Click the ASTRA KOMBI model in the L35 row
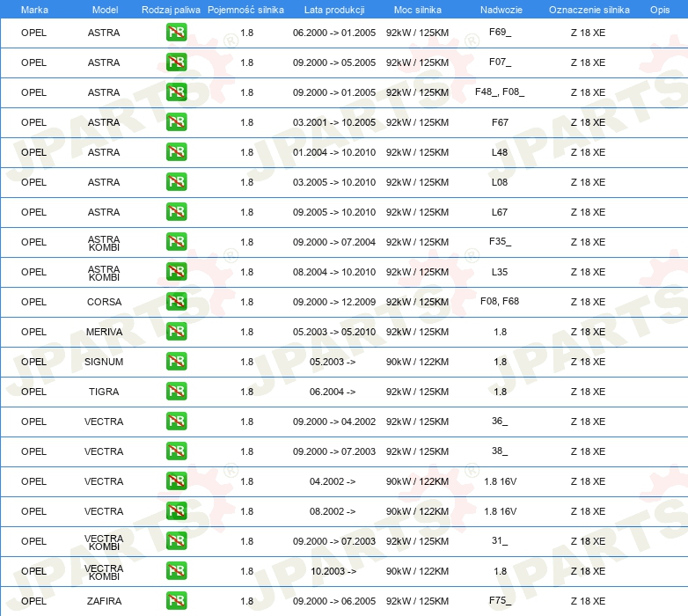This screenshot has width=688, height=616. (x=104, y=273)
